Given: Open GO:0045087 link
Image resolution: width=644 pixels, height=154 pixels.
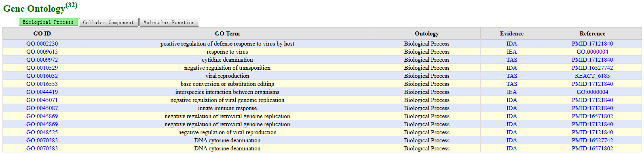Looking at the screenshot, I should click(42, 108).
